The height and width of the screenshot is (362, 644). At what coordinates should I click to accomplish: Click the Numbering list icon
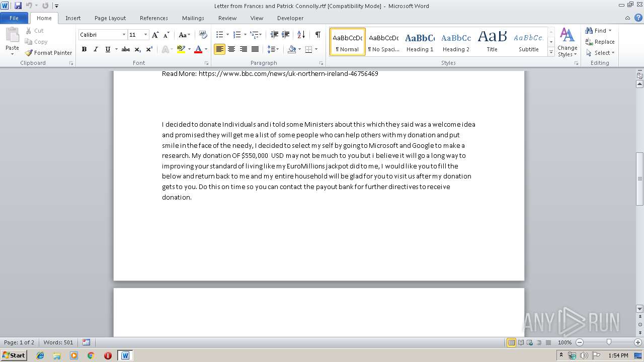point(237,35)
